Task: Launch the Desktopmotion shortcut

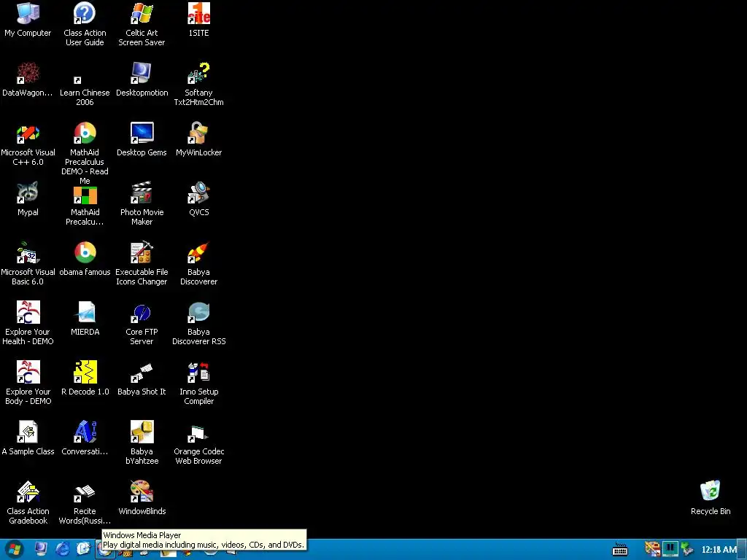Action: (x=142, y=74)
